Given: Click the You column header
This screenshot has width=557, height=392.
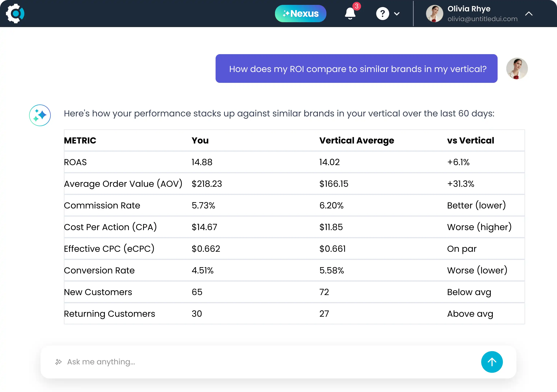Looking at the screenshot, I should [200, 141].
